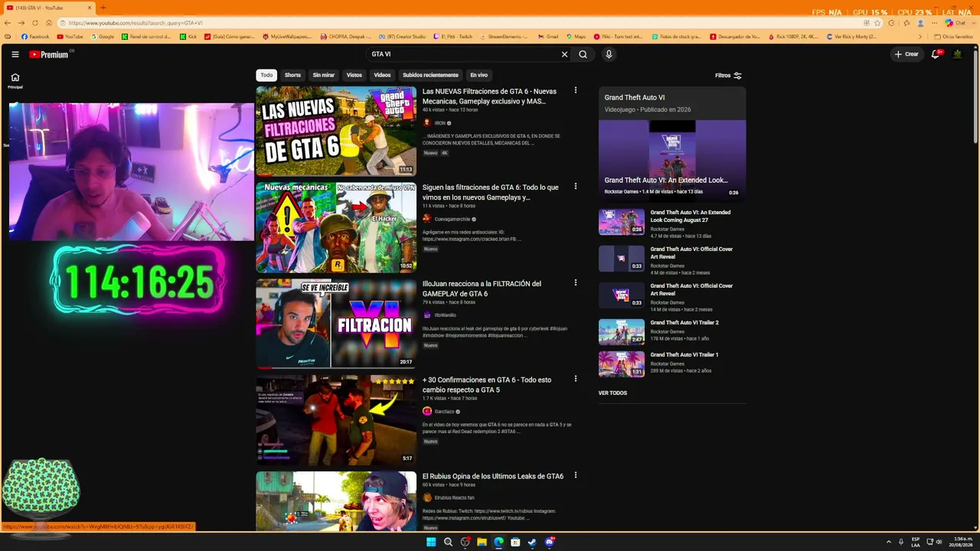Open the YouTube guide hamburger menu
The image size is (980, 551).
point(15,54)
